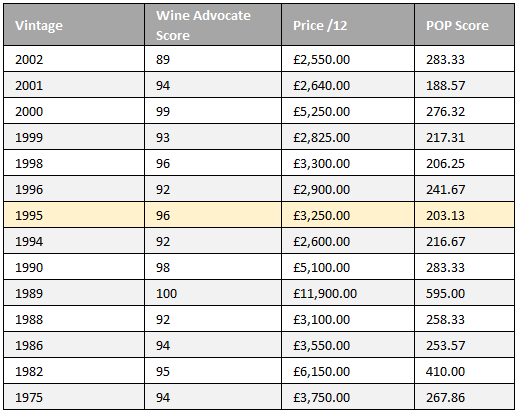
Task: Select the score 100 cell for 1989
Action: coord(213,293)
